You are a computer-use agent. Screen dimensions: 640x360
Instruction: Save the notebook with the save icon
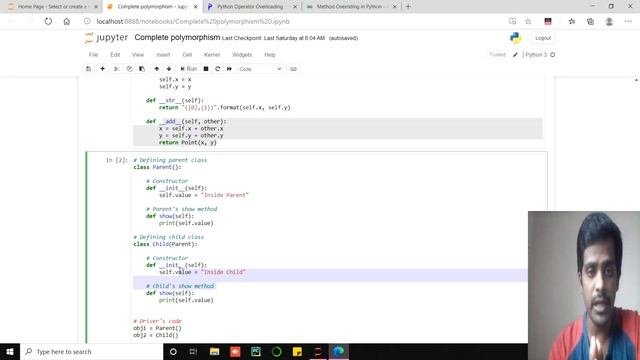(89, 69)
